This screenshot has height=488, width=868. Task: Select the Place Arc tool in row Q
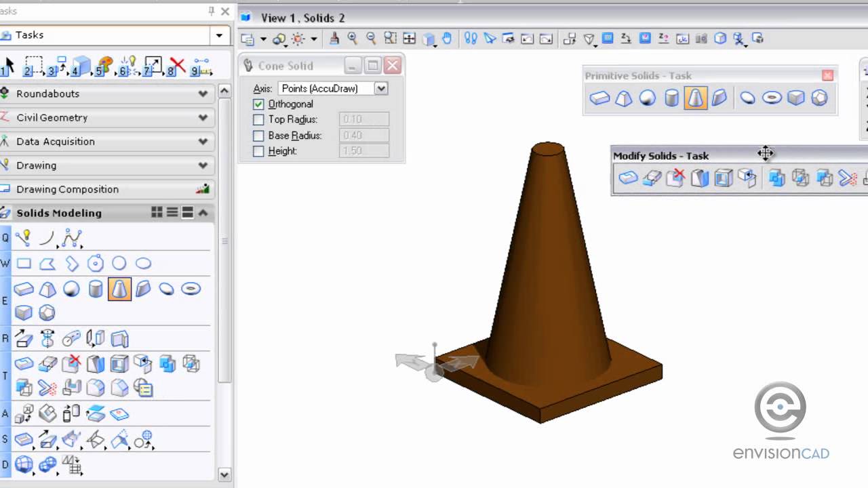[x=47, y=238]
